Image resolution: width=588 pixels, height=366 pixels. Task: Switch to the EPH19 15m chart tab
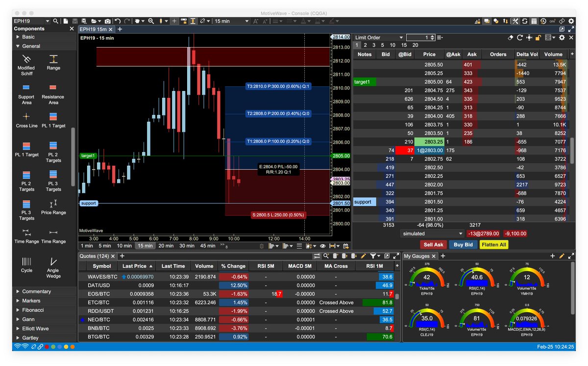[97, 29]
